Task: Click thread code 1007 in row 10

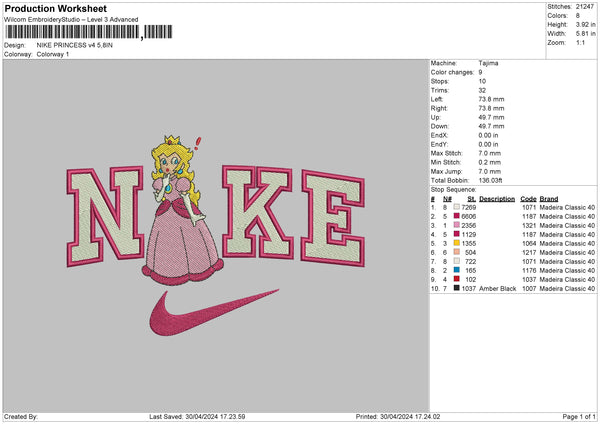Action: 529,289
